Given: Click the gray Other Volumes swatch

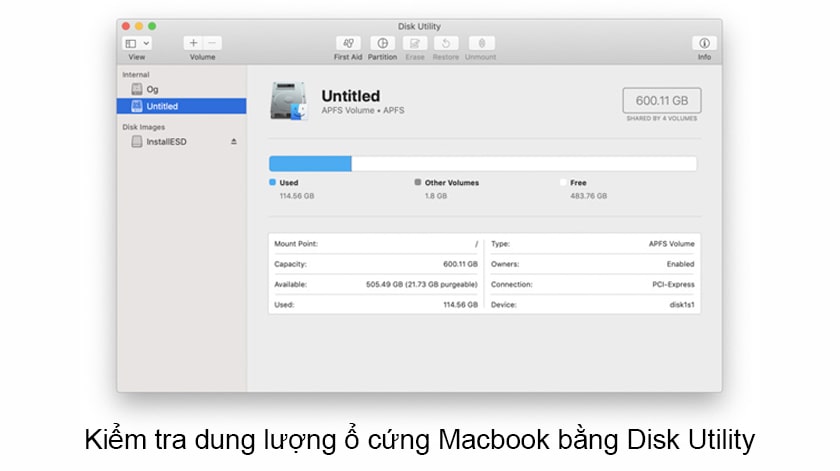Looking at the screenshot, I should (x=417, y=182).
